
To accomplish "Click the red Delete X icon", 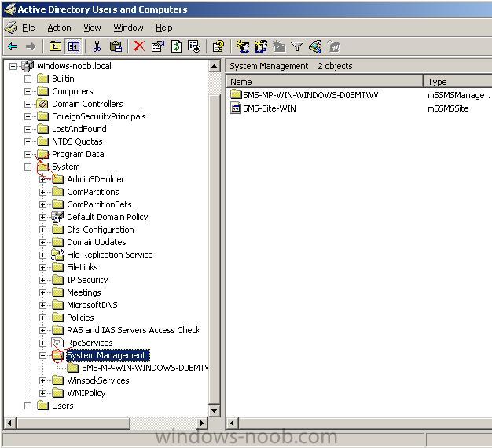I will pyautogui.click(x=139, y=46).
